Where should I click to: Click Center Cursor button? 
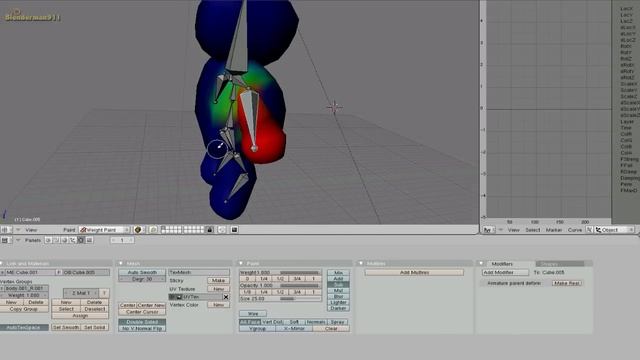tap(142, 312)
